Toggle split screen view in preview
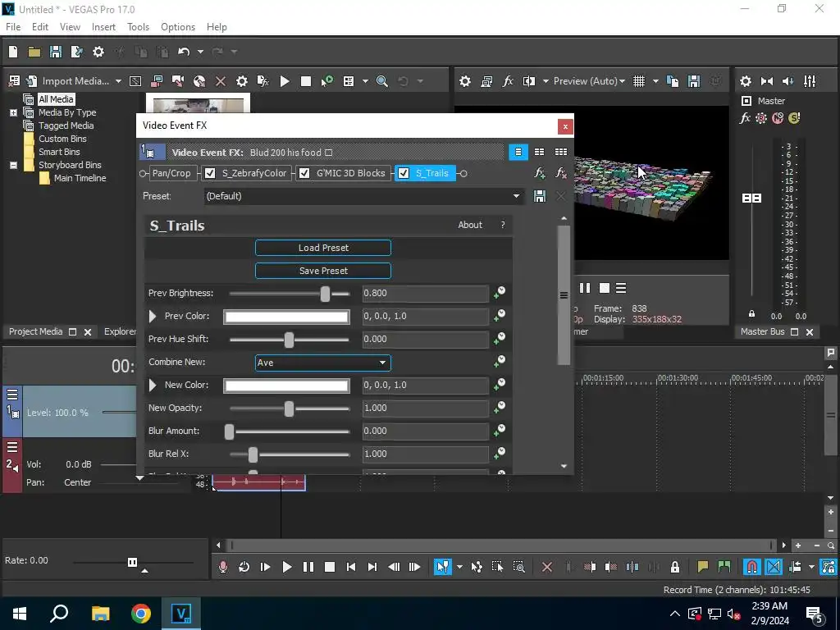Screen dimensions: 840x630 [529, 81]
